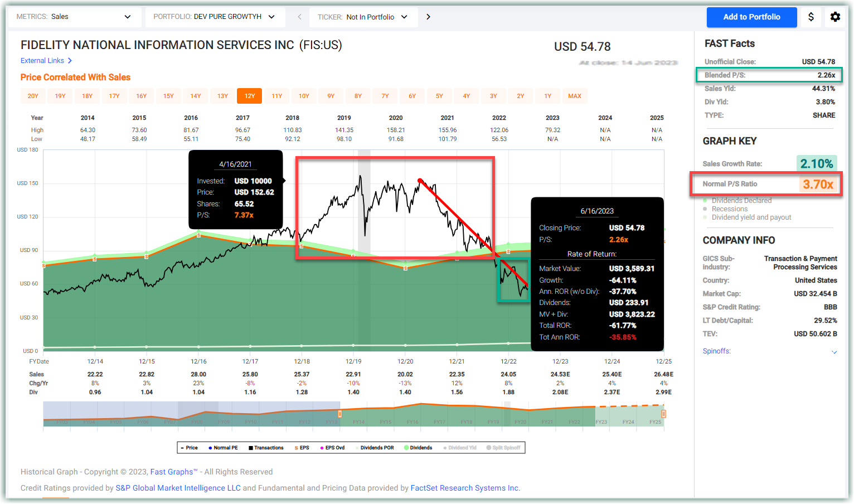
Task: Click the dollar sign currency icon
Action: 811,17
